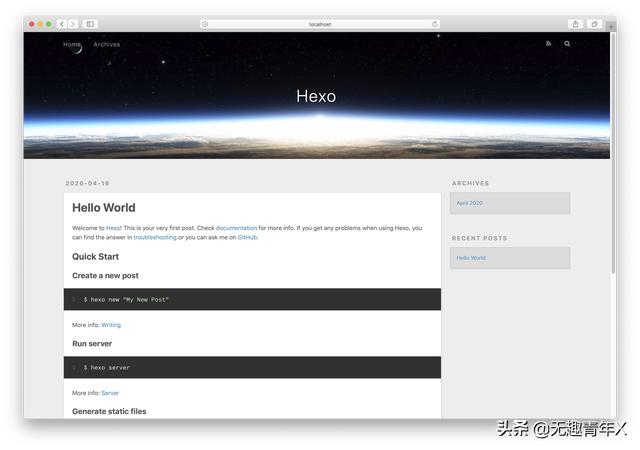
Task: Open the blog search icon
Action: pos(567,44)
